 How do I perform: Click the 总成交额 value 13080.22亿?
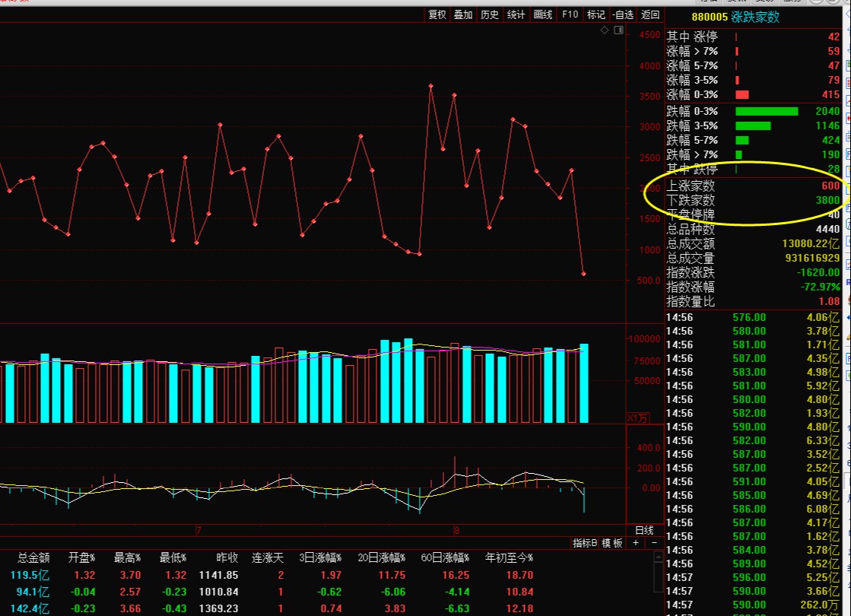(x=811, y=243)
